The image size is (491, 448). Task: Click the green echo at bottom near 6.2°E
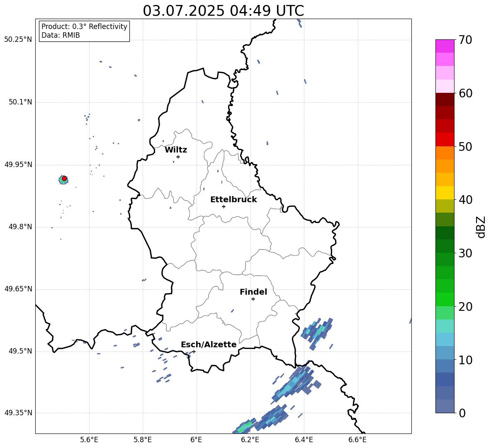pyautogui.click(x=245, y=427)
